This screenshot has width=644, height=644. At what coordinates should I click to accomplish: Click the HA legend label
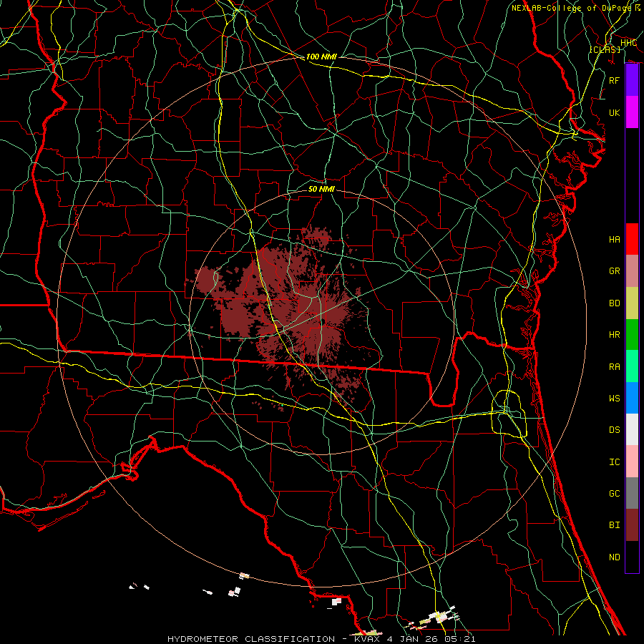pos(614,240)
